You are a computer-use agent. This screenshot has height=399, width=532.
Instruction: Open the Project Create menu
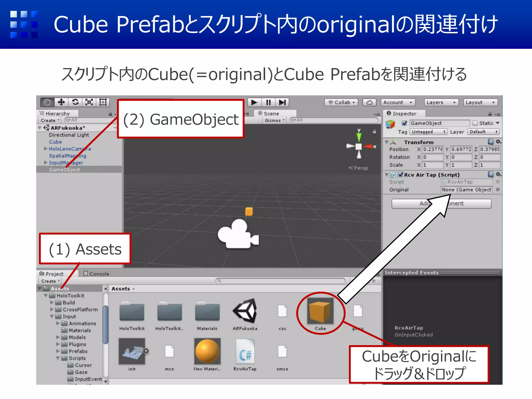tap(50, 281)
